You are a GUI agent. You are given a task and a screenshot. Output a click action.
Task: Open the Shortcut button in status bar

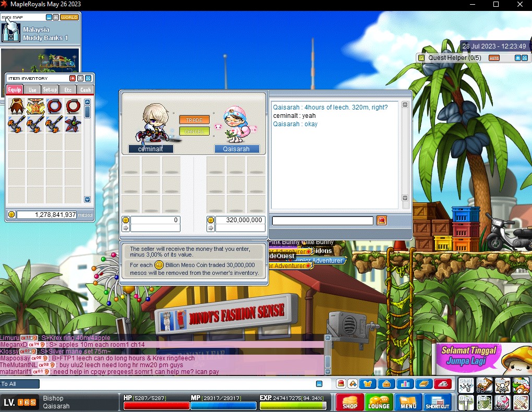coord(437,402)
